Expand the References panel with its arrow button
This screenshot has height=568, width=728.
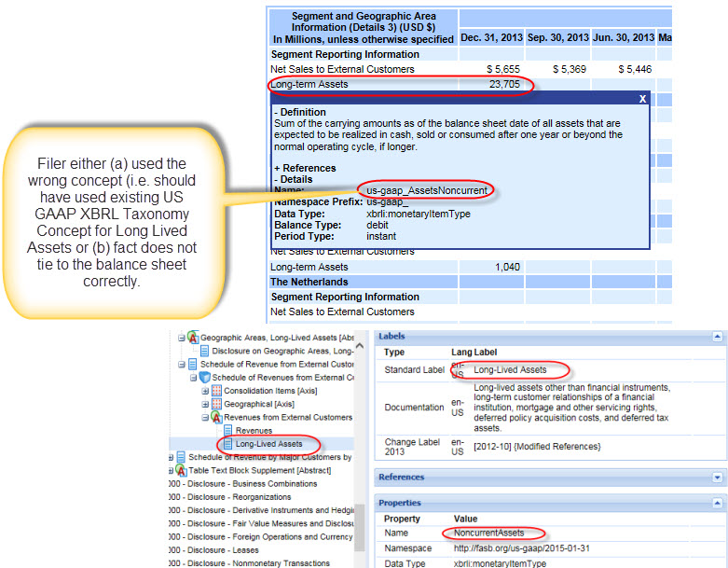click(x=718, y=477)
